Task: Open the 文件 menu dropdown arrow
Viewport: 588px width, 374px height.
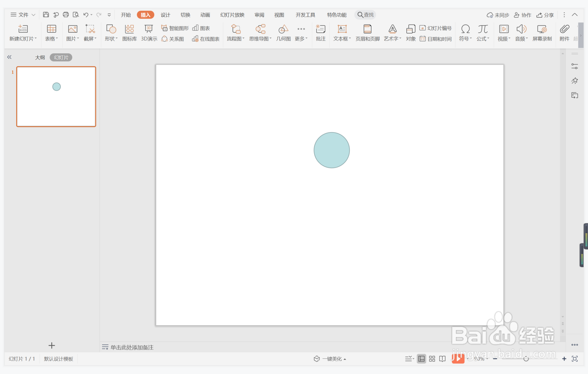Action: 33,15
